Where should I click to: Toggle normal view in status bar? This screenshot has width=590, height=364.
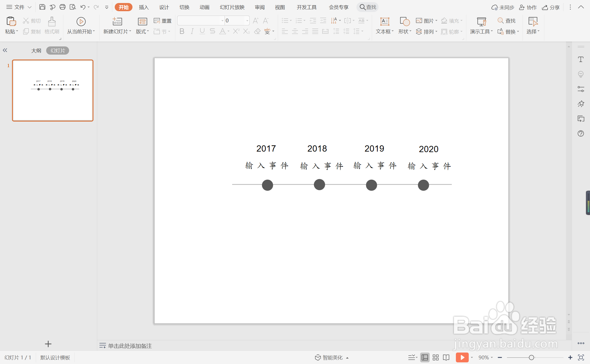point(425,357)
